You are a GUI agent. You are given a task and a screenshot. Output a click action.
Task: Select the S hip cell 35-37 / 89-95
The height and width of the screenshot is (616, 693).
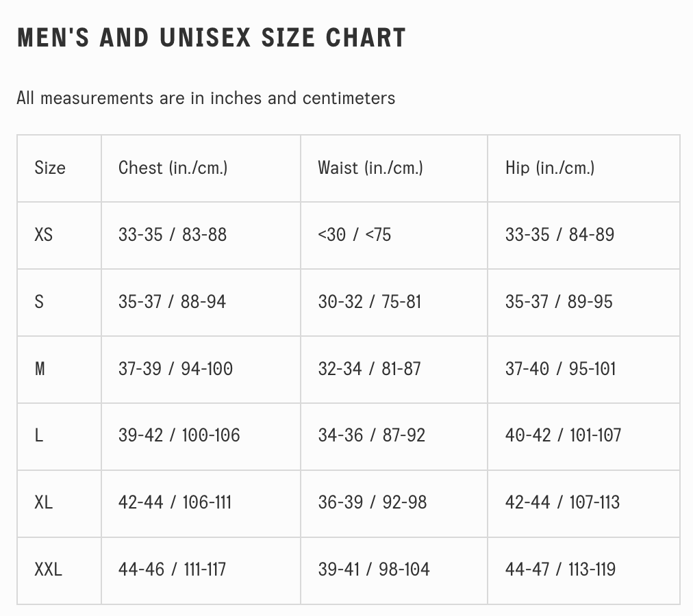[559, 302]
